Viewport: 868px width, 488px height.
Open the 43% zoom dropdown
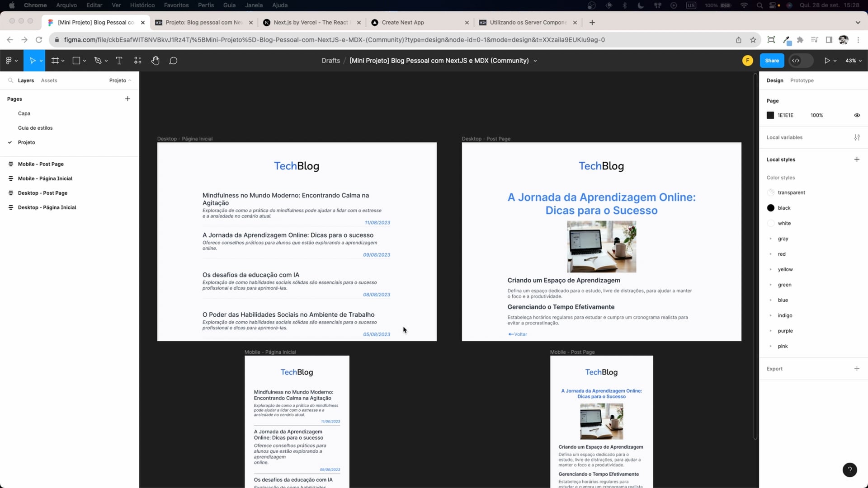point(854,61)
